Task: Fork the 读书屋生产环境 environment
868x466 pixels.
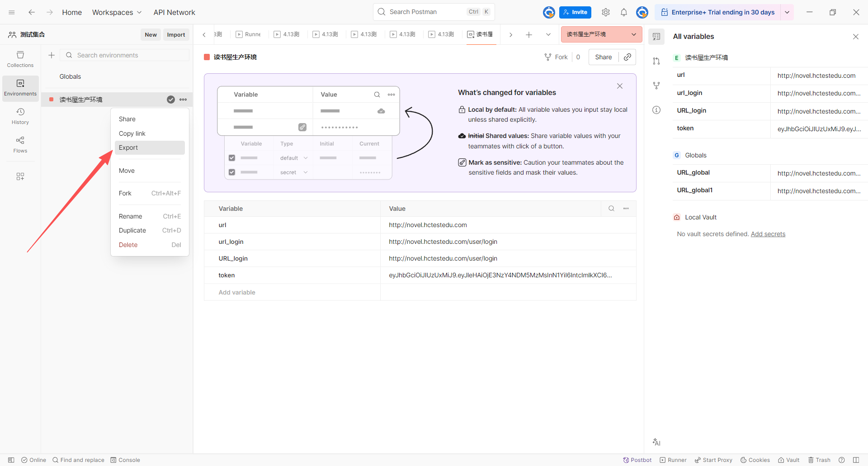Action: coord(556,57)
